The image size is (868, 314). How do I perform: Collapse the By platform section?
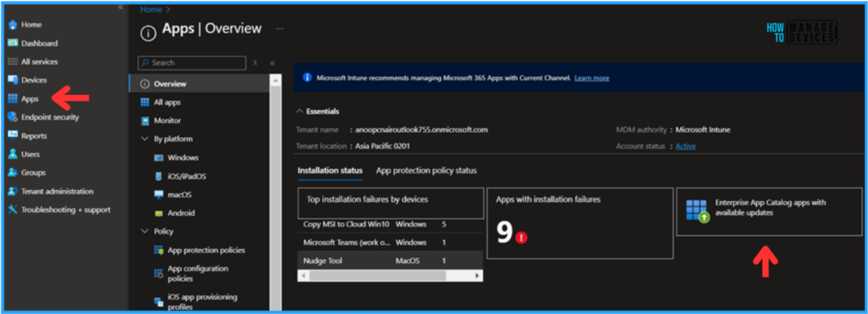145,139
